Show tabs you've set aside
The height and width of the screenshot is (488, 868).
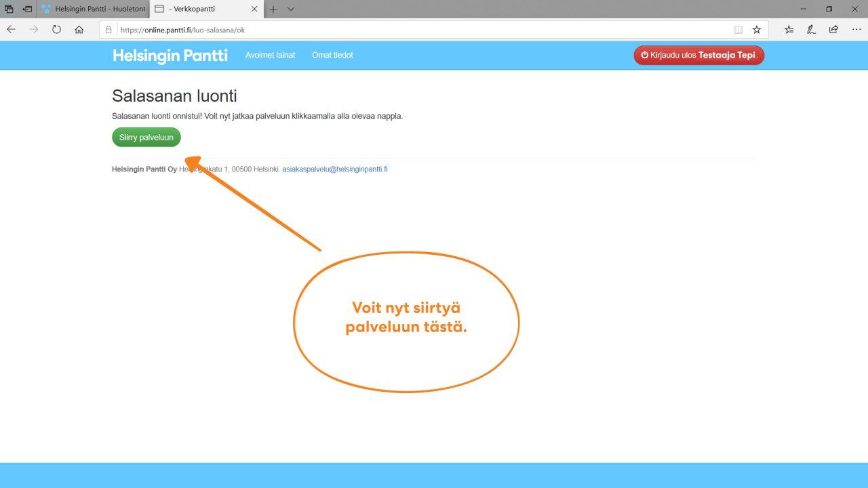point(9,9)
